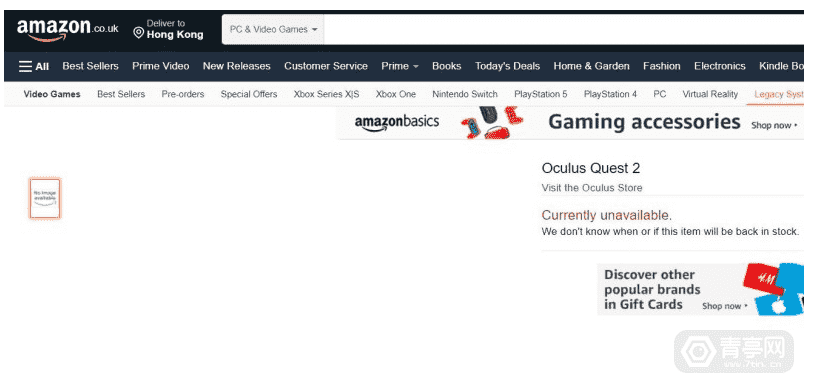
Task: Select the PlayStation 4 tab
Action: [x=610, y=94]
